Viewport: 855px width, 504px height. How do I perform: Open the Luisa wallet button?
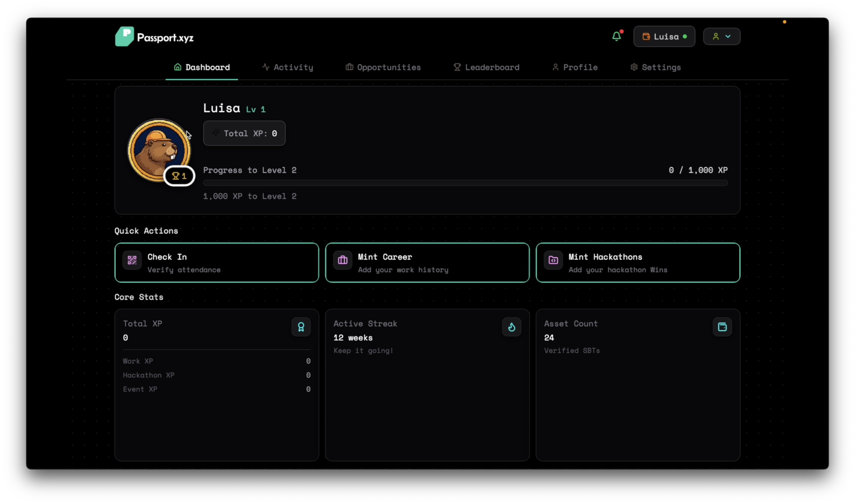coord(664,36)
